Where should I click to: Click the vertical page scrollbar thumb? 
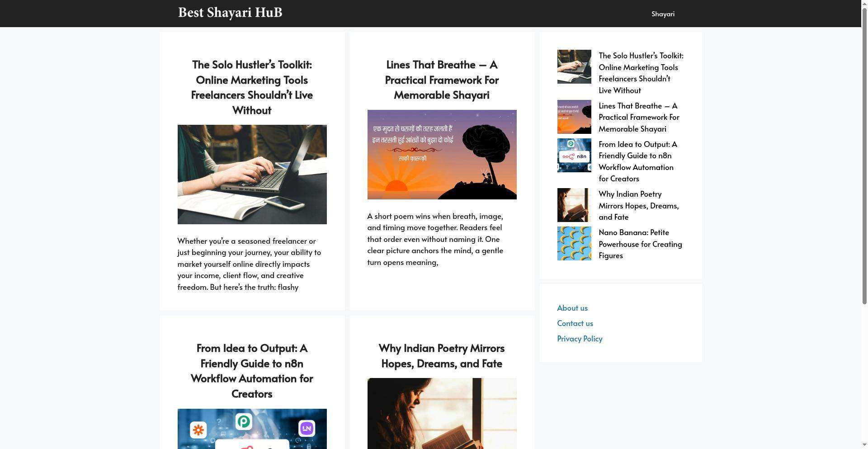(x=864, y=156)
